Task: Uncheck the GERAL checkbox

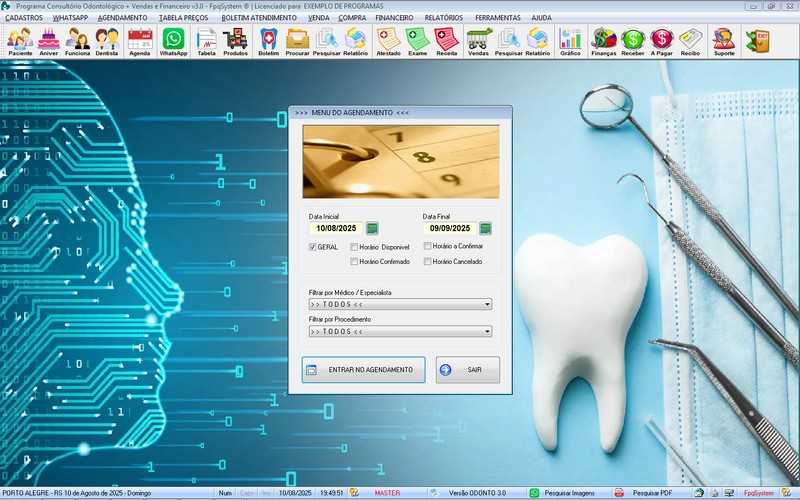Action: coord(313,246)
